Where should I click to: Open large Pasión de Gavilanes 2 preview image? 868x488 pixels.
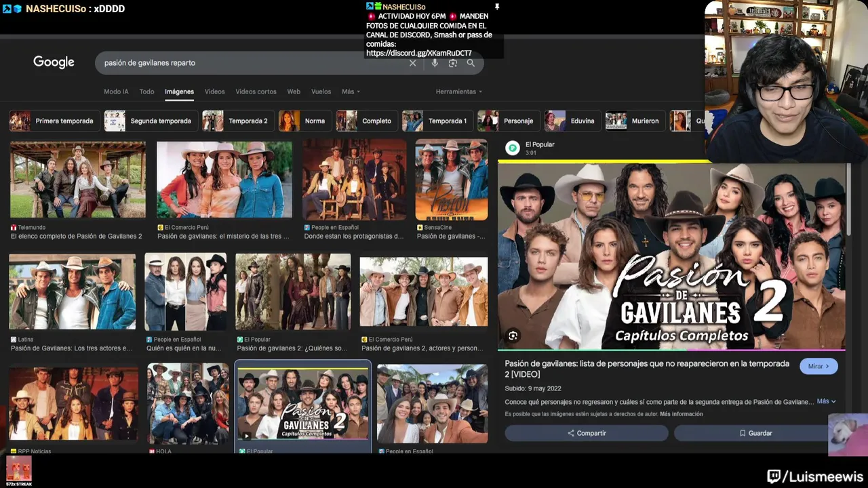[671, 256]
